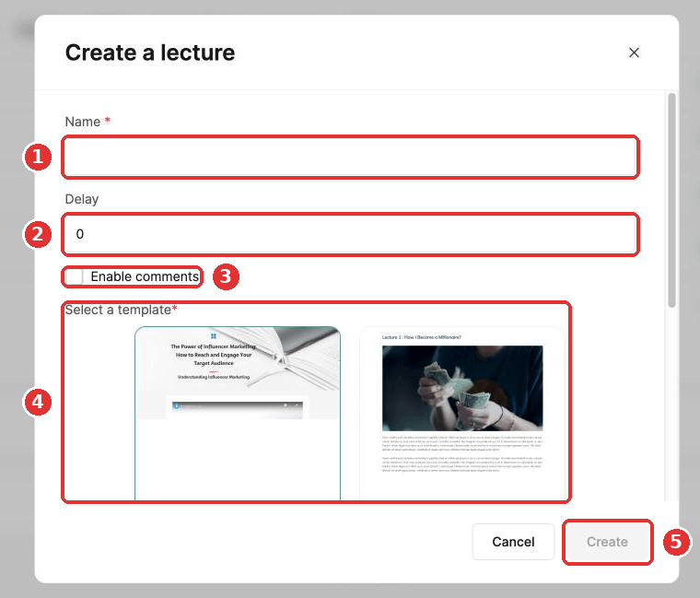Choose the How I Became a Millionaire template

[462, 414]
